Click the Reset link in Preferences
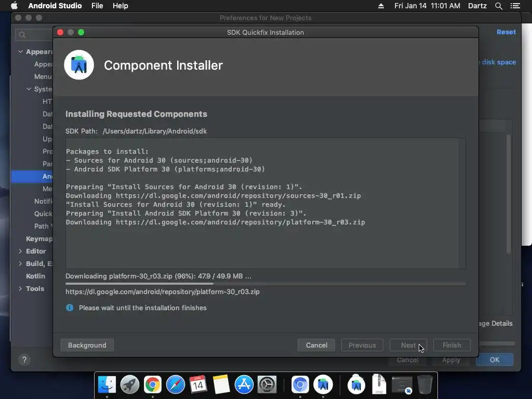The image size is (532, 399). tap(506, 32)
